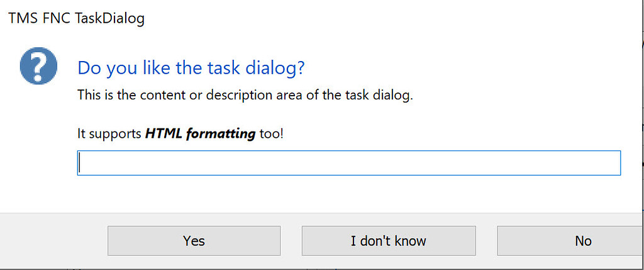Click the text cursor inside the input box

[80, 163]
